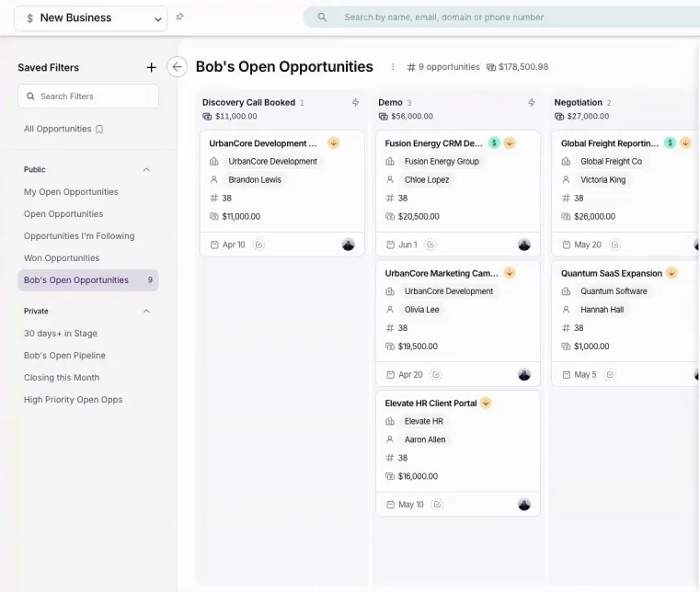Open Elevate HR Client Portal title
The width and height of the screenshot is (700, 592).
tap(430, 403)
